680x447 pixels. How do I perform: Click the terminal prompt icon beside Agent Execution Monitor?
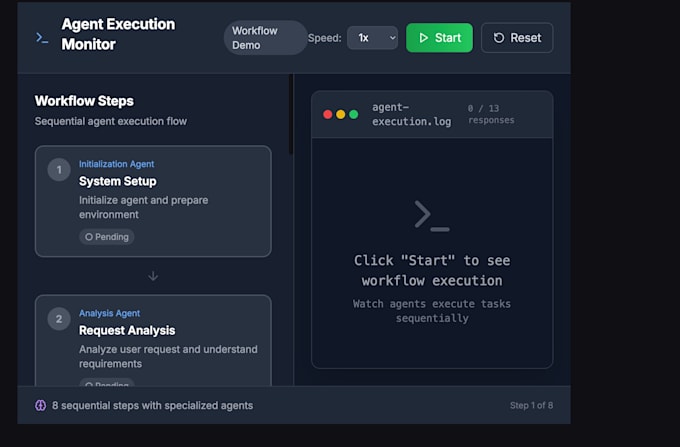click(42, 38)
